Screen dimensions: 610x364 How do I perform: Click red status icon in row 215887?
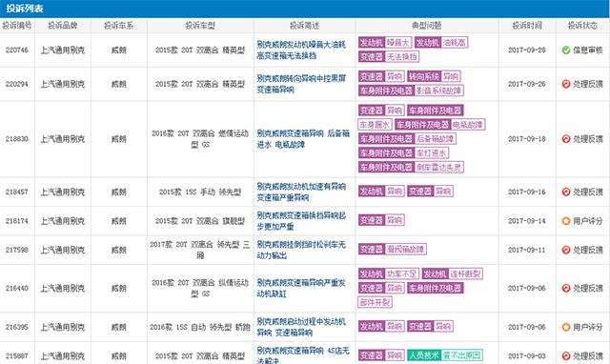566,355
